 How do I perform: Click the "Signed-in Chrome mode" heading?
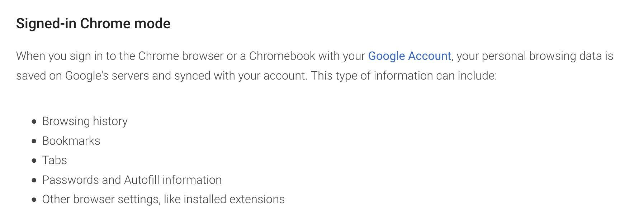93,24
